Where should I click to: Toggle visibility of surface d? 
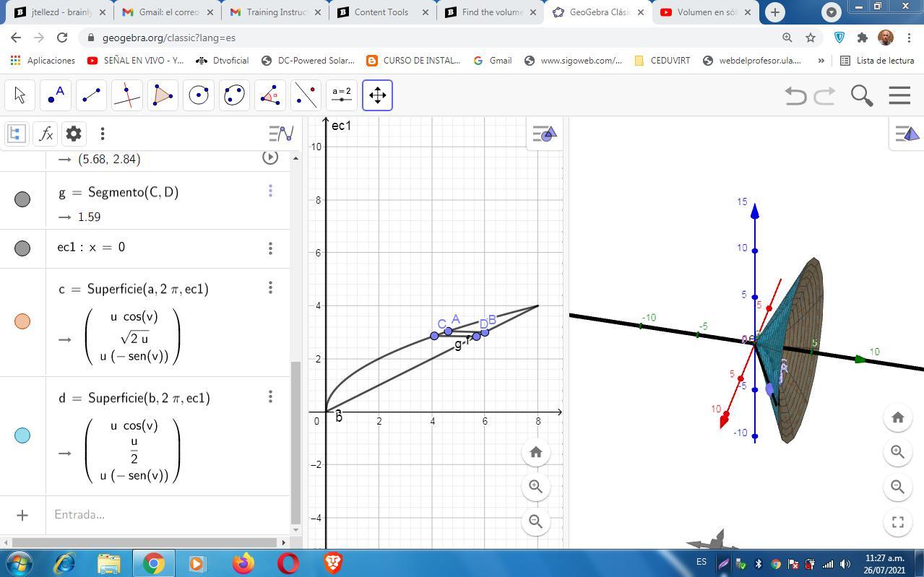22,435
